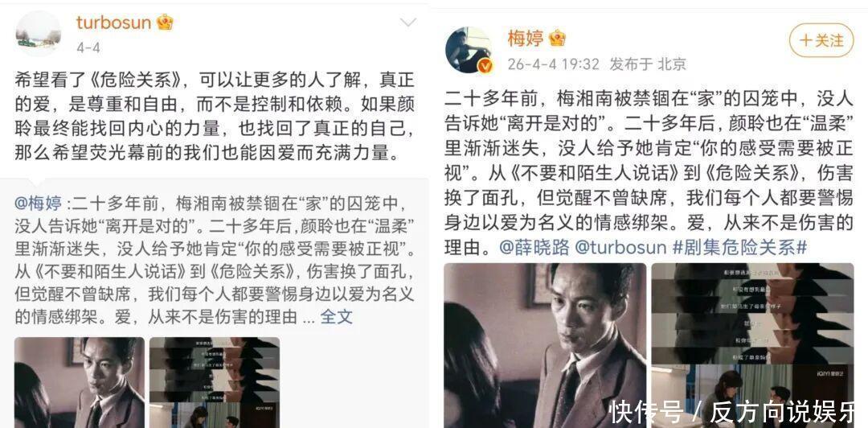This screenshot has height=428, width=868.
Task: Click the crown badge beside 梅婷
Action: [556, 39]
